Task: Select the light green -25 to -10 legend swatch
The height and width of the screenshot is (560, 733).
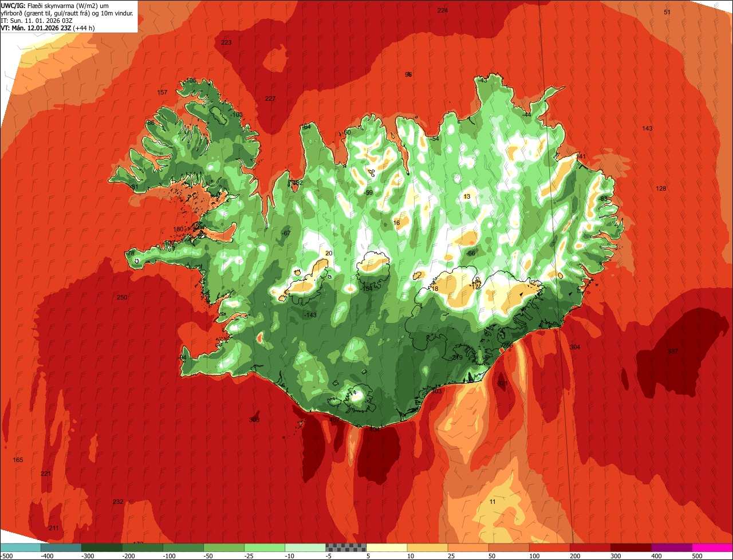Action: [265, 547]
